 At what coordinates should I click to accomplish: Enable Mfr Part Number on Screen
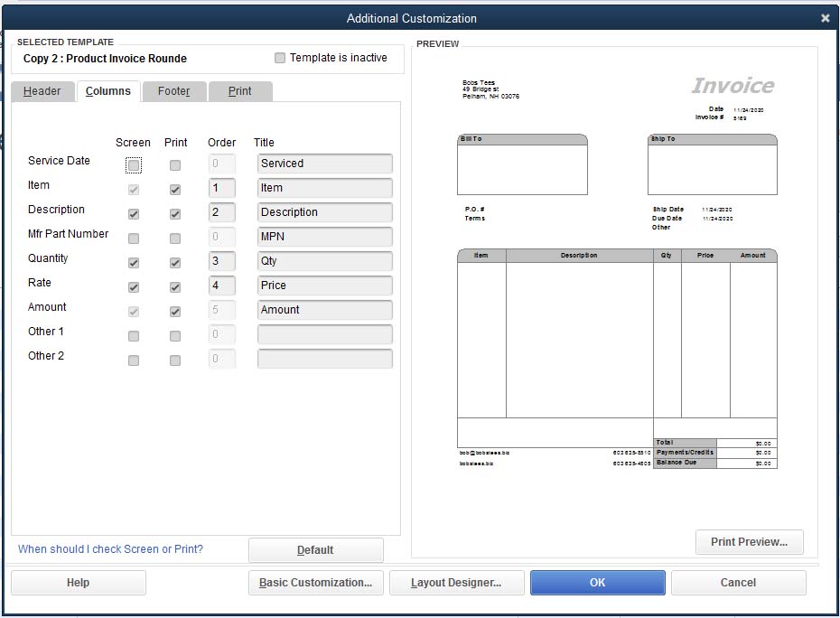133,238
